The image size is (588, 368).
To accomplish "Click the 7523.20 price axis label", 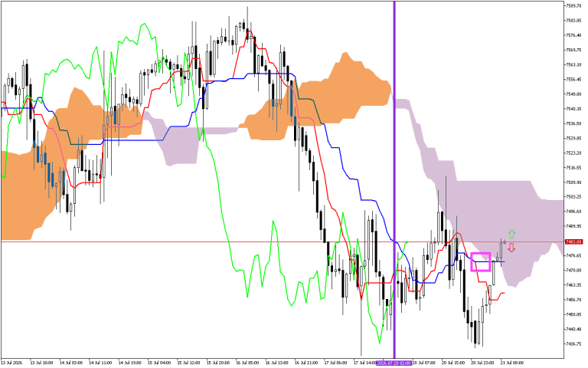I will [x=573, y=153].
